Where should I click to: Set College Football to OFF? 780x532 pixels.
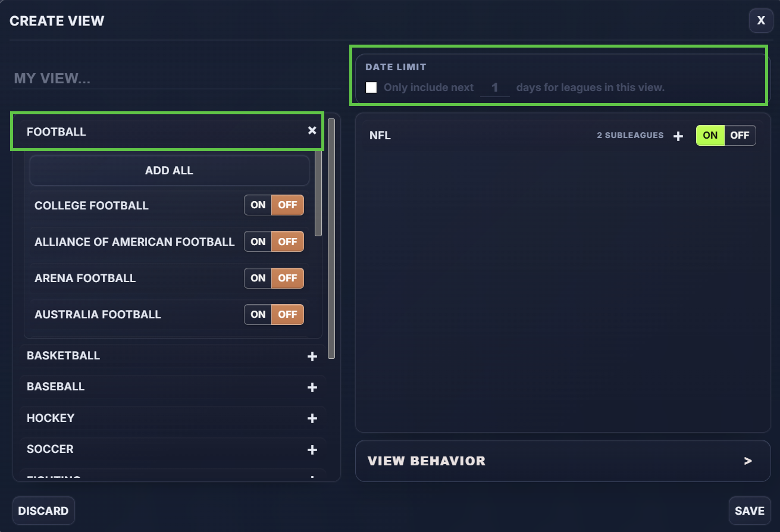click(288, 205)
